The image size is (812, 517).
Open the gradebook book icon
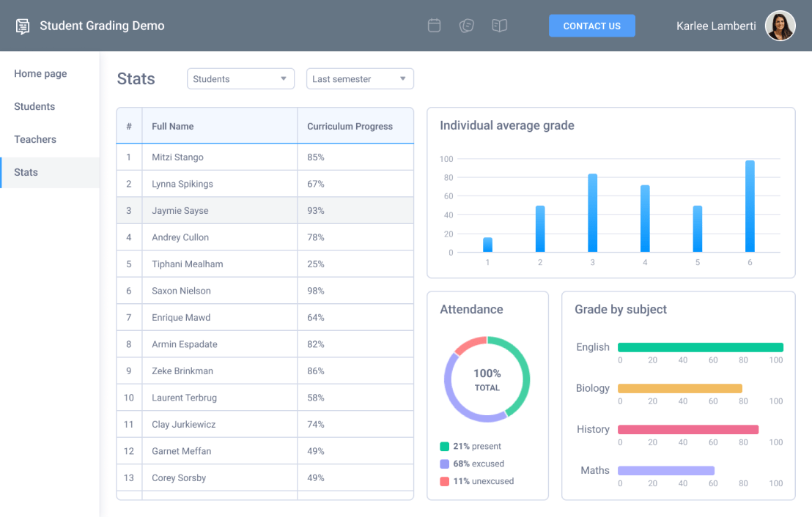(x=500, y=25)
